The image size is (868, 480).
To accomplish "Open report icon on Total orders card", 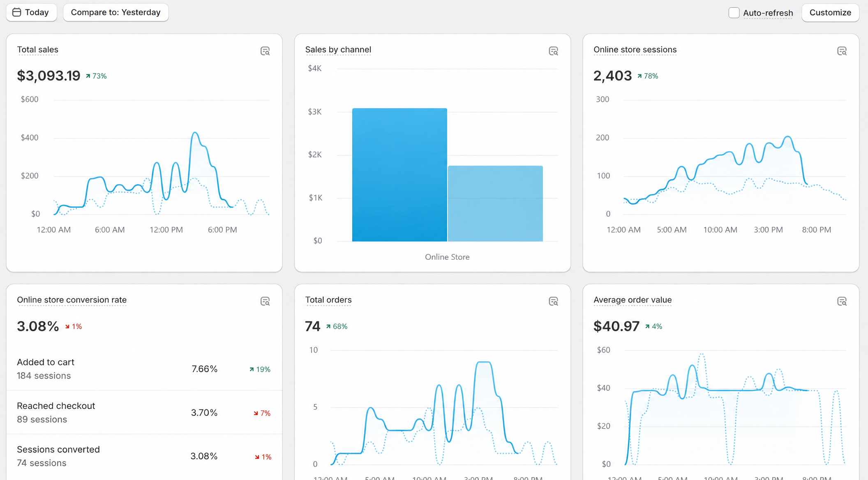I will pyautogui.click(x=553, y=301).
